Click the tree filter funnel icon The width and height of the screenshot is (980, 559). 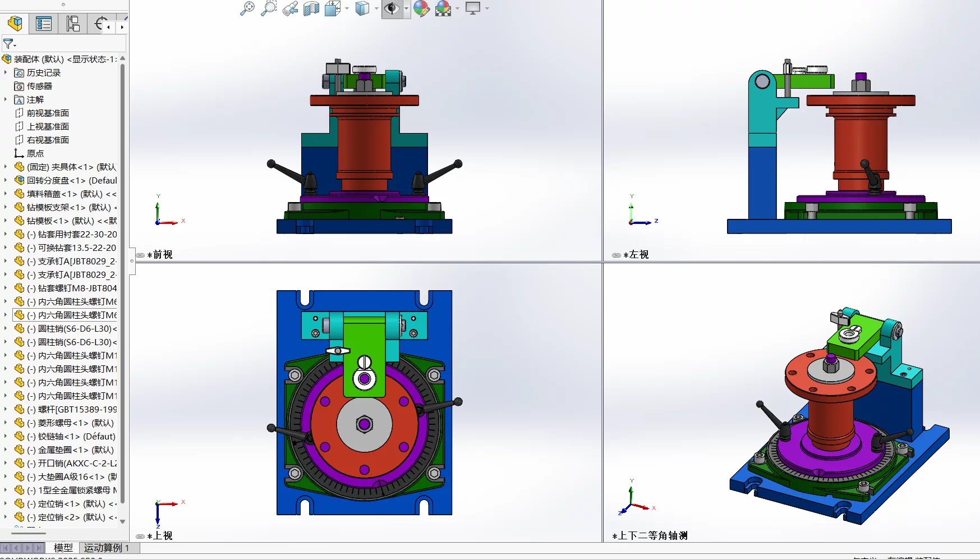pyautogui.click(x=9, y=44)
